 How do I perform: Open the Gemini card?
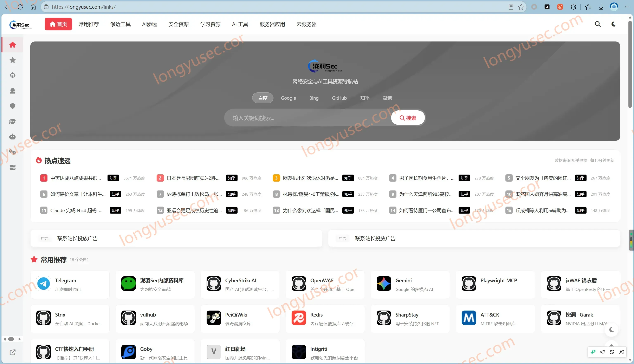[410, 285]
